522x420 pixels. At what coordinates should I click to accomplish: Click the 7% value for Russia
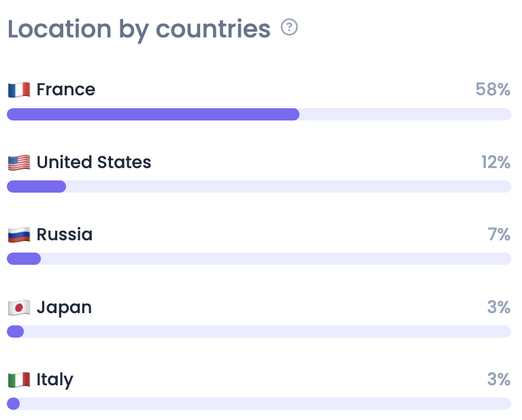[499, 235]
